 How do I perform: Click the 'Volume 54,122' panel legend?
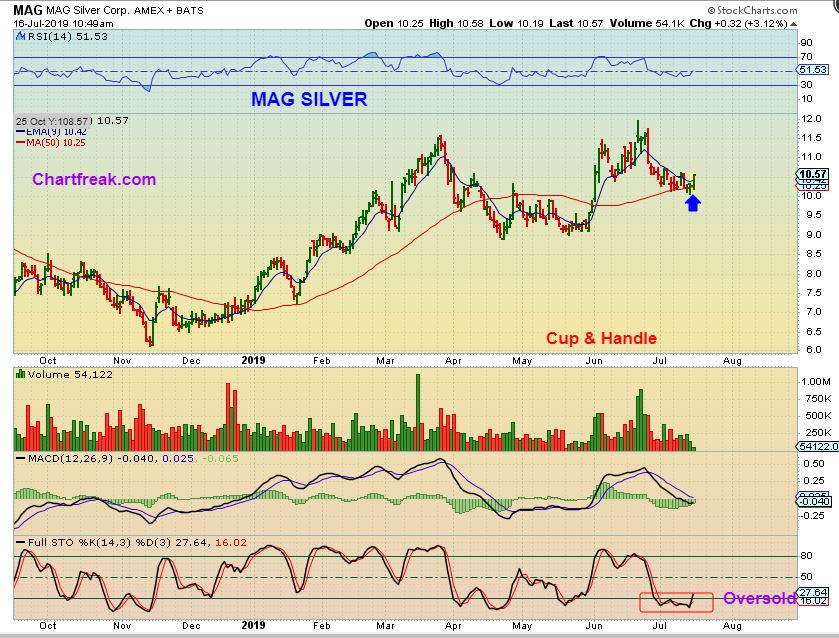(x=70, y=375)
